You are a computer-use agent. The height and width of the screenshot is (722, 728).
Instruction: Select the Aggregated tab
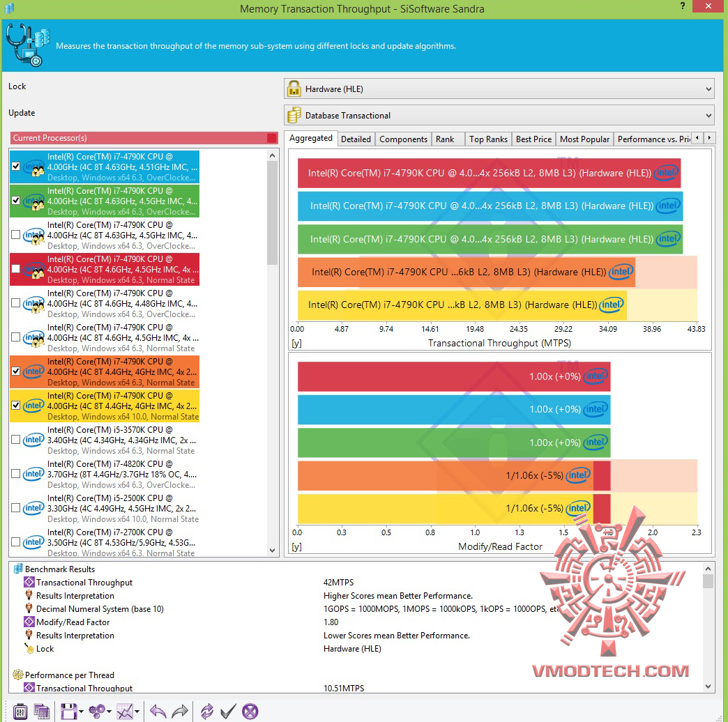310,138
